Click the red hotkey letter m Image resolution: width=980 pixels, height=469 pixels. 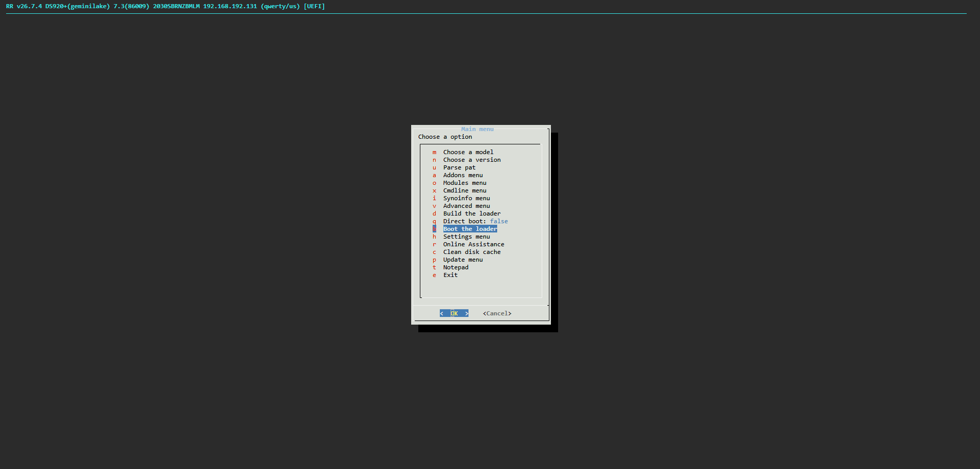click(x=434, y=152)
